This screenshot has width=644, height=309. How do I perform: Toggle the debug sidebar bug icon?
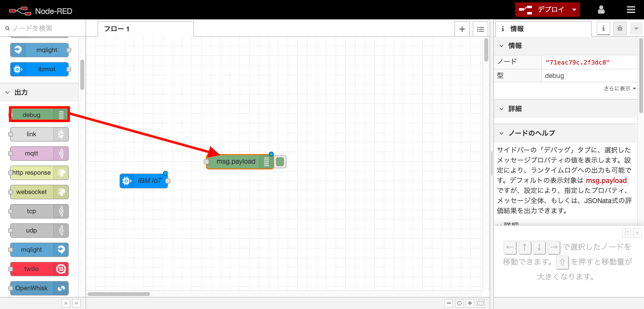(619, 28)
